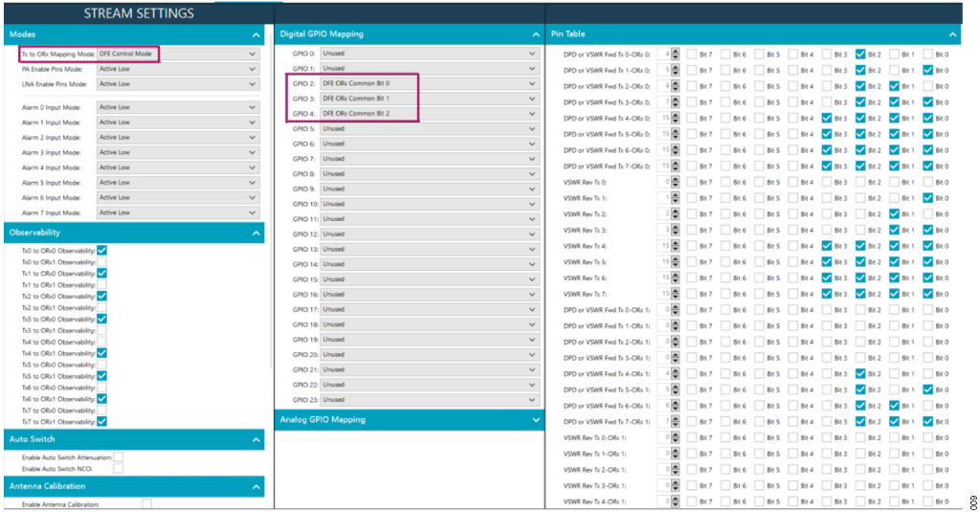This screenshot has height=512, width=980.
Task: Open the GPIO 10 mapping dropdown
Action: click(x=430, y=204)
